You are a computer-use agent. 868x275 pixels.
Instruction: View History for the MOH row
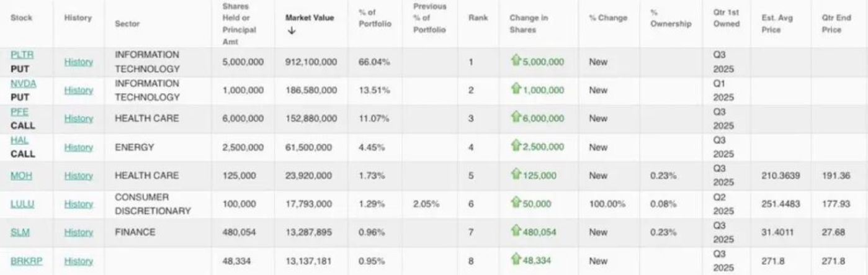[78, 176]
